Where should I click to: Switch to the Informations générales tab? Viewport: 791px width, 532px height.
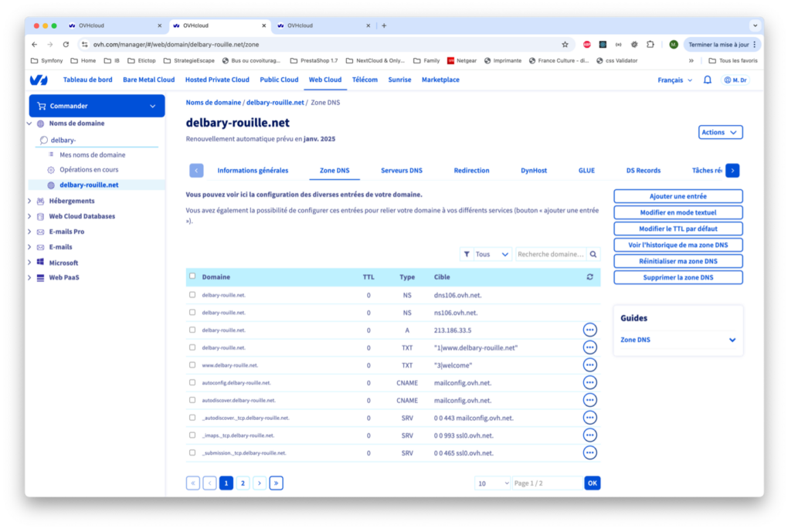[x=253, y=171]
